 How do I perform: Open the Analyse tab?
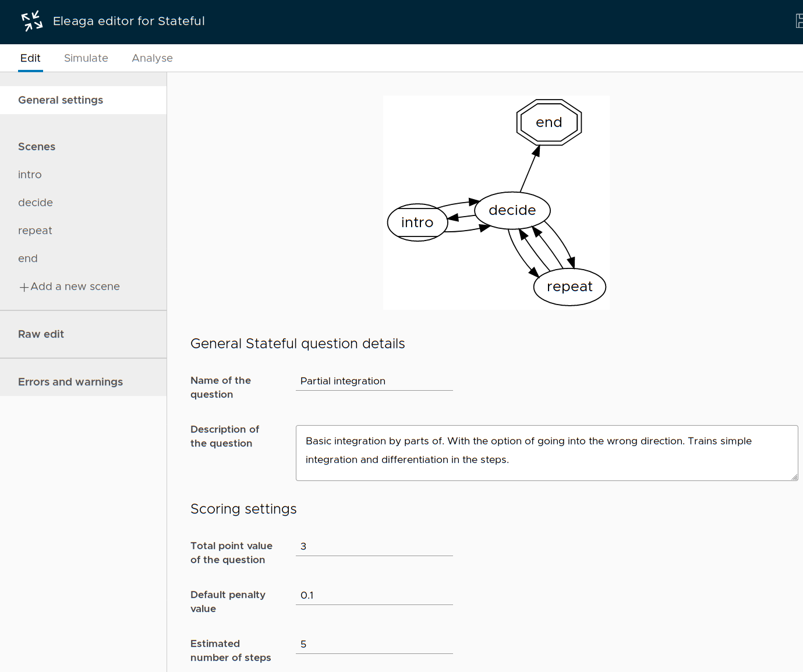pos(152,58)
